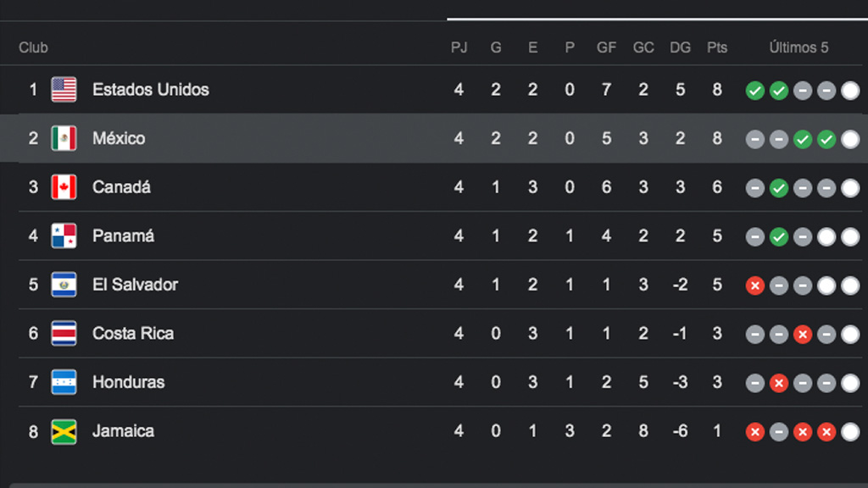Open the Estados Unidos team name
This screenshot has height=488, width=868.
(151, 90)
